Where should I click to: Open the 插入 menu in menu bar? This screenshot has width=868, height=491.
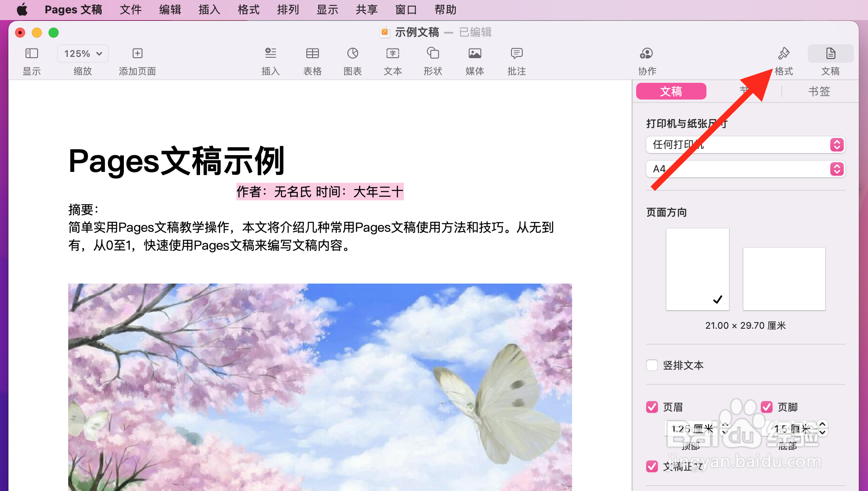point(209,10)
